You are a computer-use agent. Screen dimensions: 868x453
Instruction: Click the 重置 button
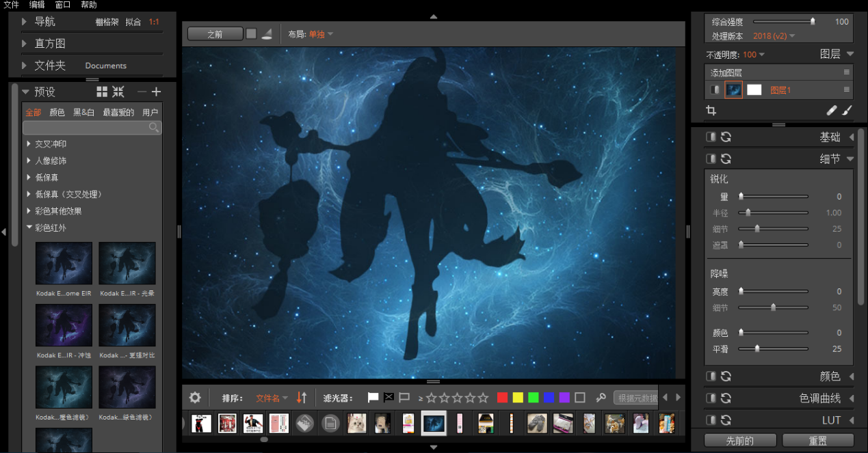(818, 440)
